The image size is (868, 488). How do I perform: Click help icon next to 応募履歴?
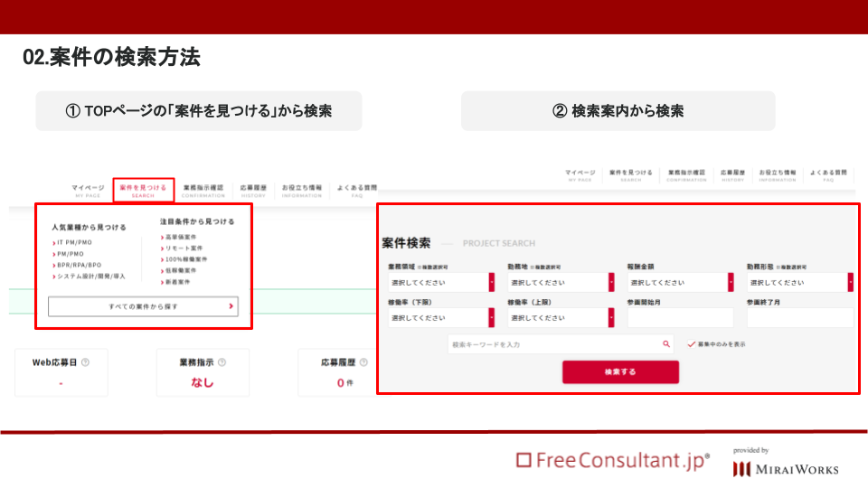[363, 362]
